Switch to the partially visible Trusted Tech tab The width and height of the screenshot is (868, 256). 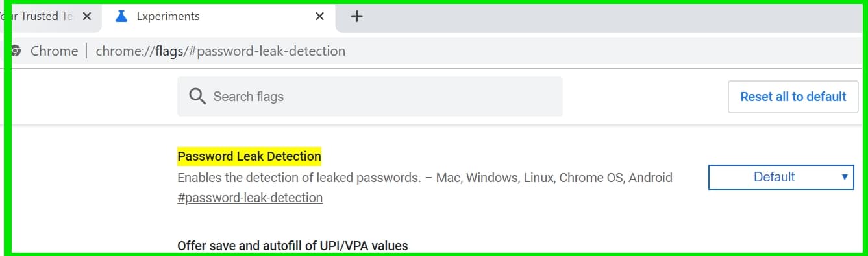(49, 16)
